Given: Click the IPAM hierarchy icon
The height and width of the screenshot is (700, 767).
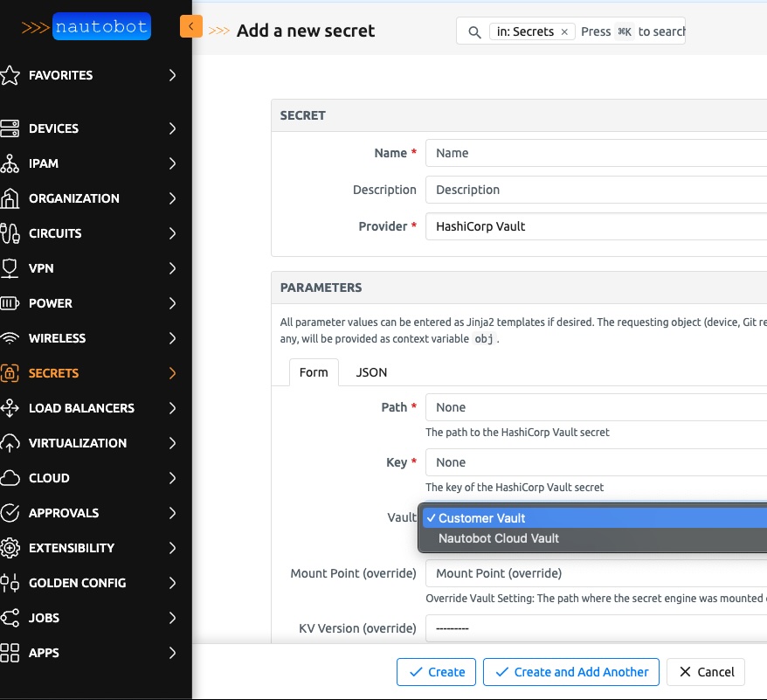Looking at the screenshot, I should point(10,163).
